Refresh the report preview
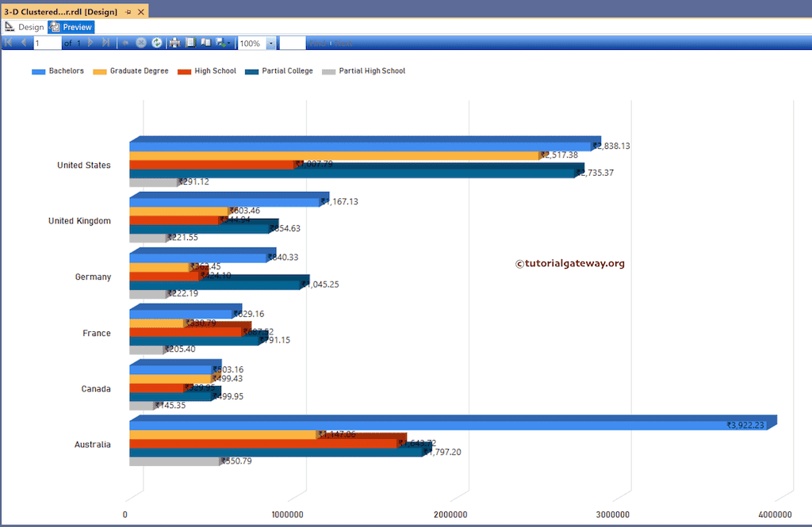This screenshot has height=527, width=812. coord(157,42)
